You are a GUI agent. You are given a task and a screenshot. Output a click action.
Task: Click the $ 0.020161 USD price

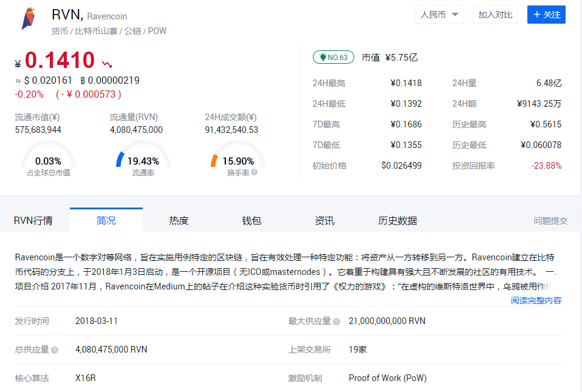[x=48, y=81]
